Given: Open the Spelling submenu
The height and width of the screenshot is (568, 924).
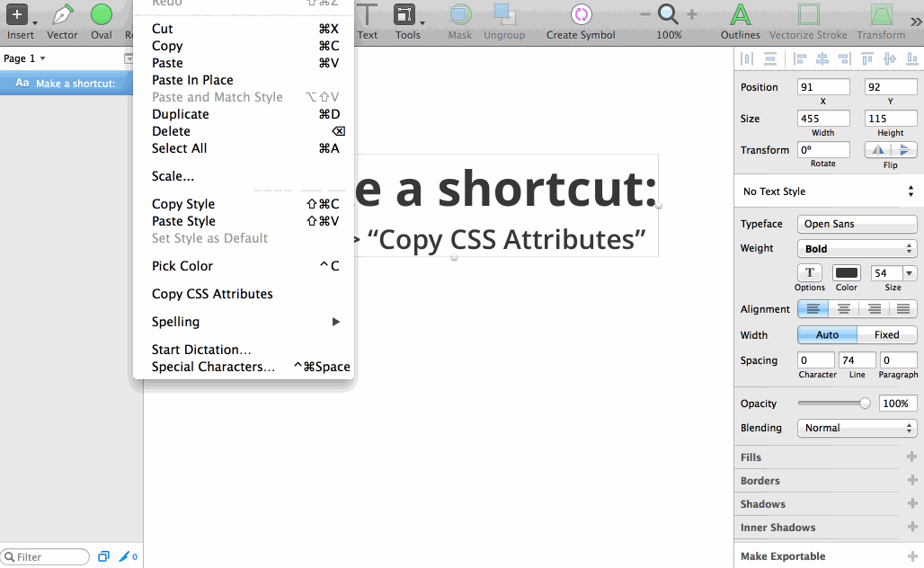Looking at the screenshot, I should pyautogui.click(x=174, y=321).
